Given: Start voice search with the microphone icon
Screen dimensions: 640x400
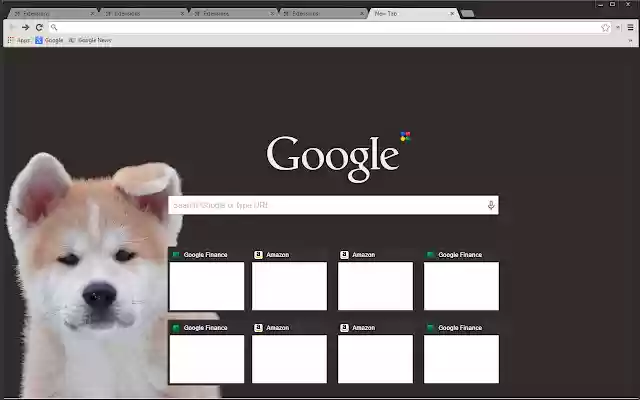Looking at the screenshot, I should click(491, 205).
